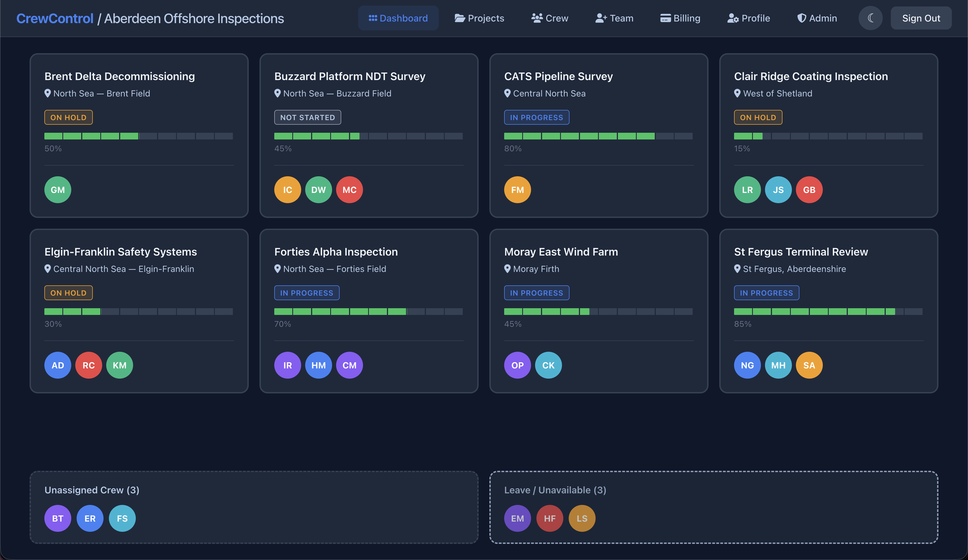The width and height of the screenshot is (968, 560).
Task: Open Clair Ridge Coating Inspection title
Action: 810,76
